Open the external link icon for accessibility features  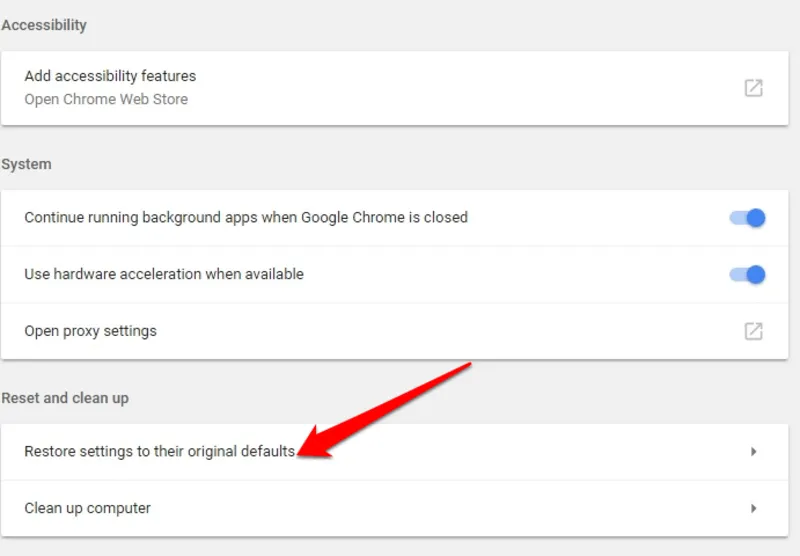(x=753, y=88)
